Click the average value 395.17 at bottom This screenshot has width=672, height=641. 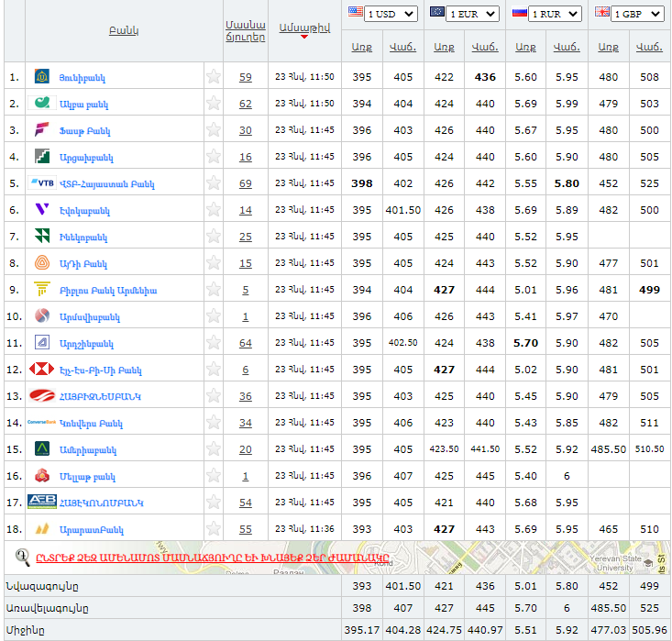click(362, 630)
